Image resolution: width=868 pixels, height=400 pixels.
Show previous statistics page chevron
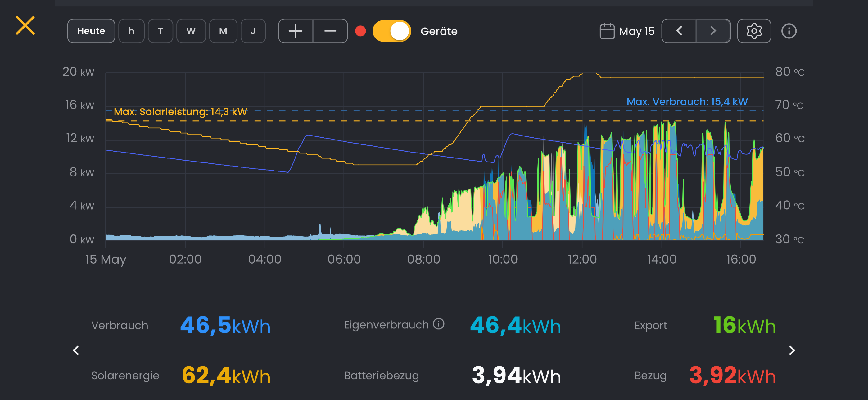(x=76, y=350)
